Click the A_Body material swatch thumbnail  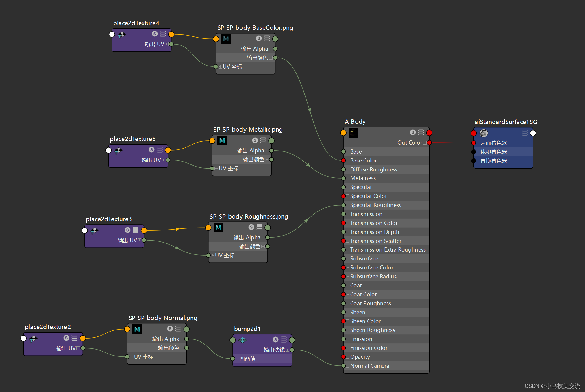pyautogui.click(x=353, y=133)
